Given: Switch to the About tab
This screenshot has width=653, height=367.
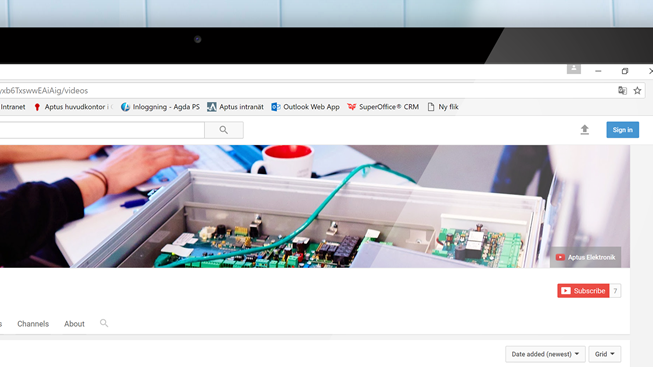Looking at the screenshot, I should [74, 324].
